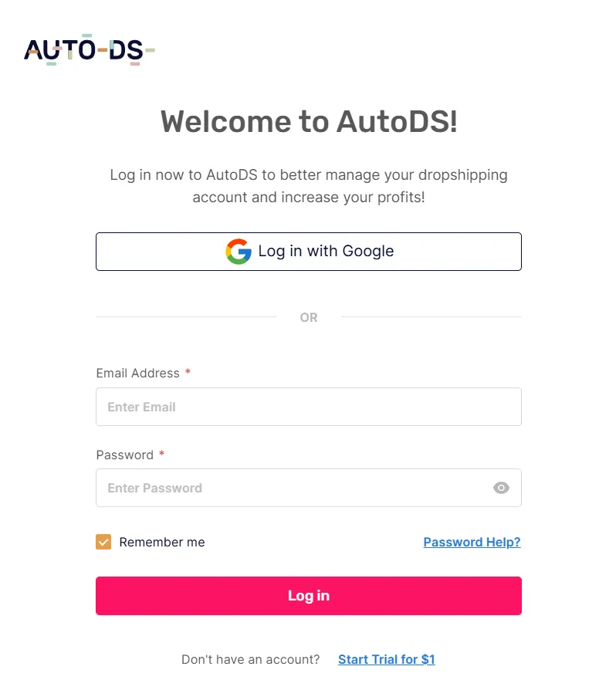Open the Password Help link
This screenshot has height=690, width=616.
pyautogui.click(x=472, y=542)
